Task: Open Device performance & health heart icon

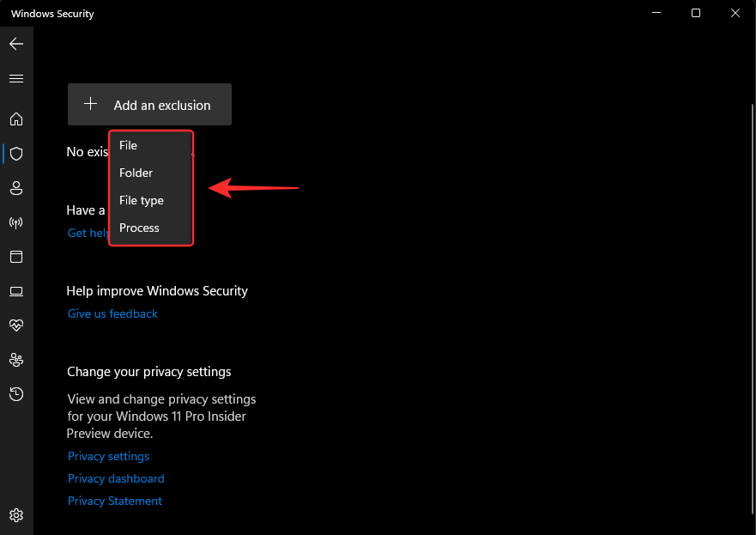Action: point(16,325)
